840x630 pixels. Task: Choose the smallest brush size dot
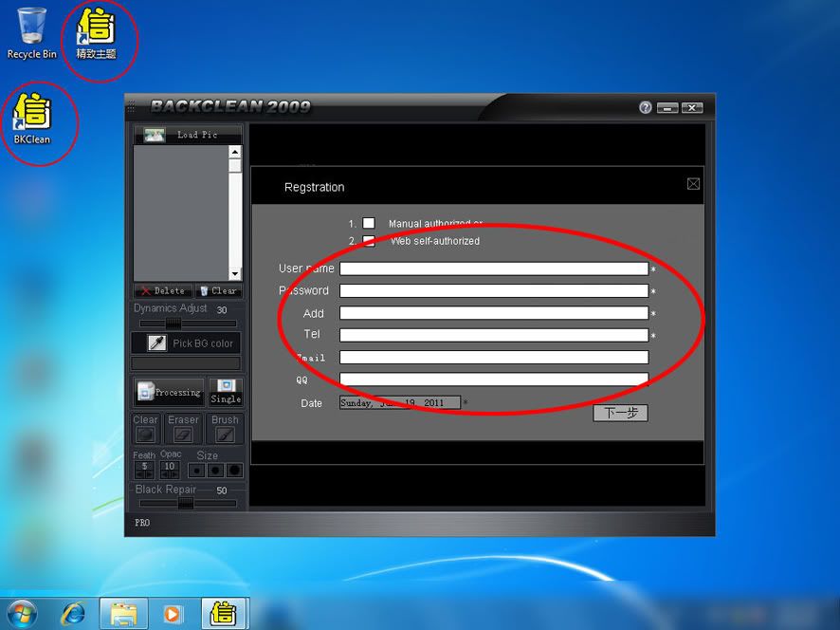(x=196, y=471)
